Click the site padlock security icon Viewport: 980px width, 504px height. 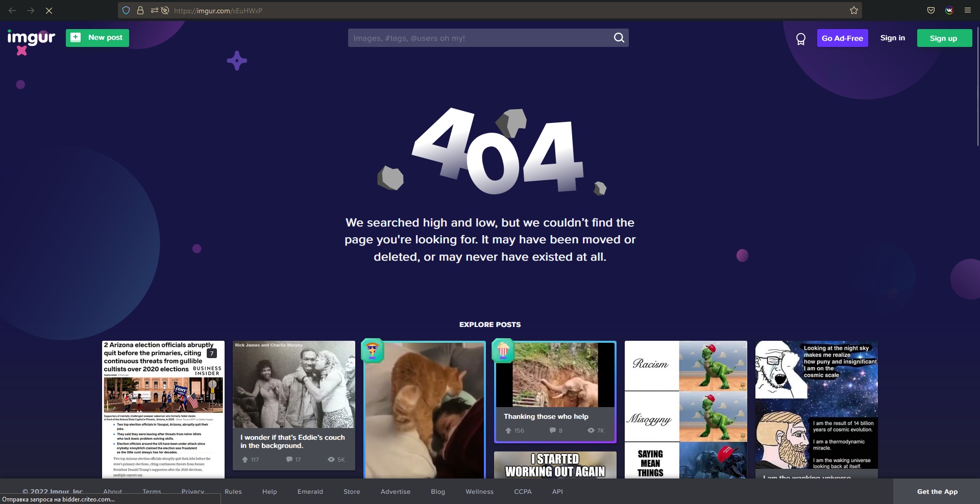point(140,10)
